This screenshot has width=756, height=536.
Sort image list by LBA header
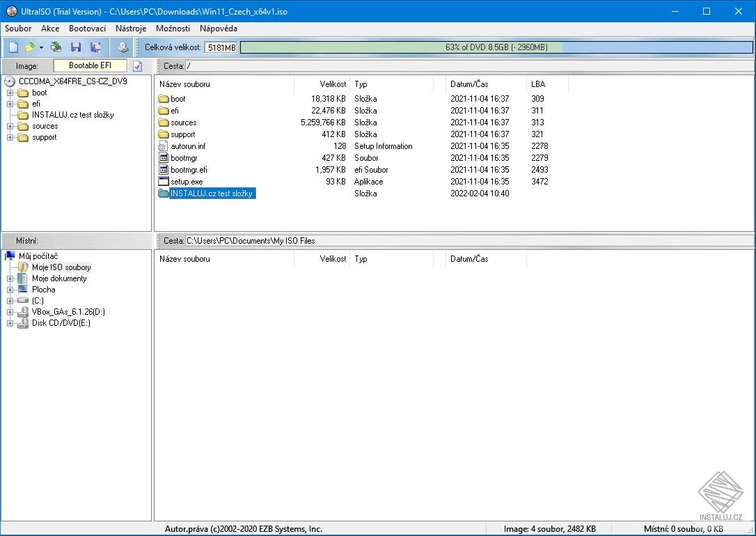pos(548,84)
